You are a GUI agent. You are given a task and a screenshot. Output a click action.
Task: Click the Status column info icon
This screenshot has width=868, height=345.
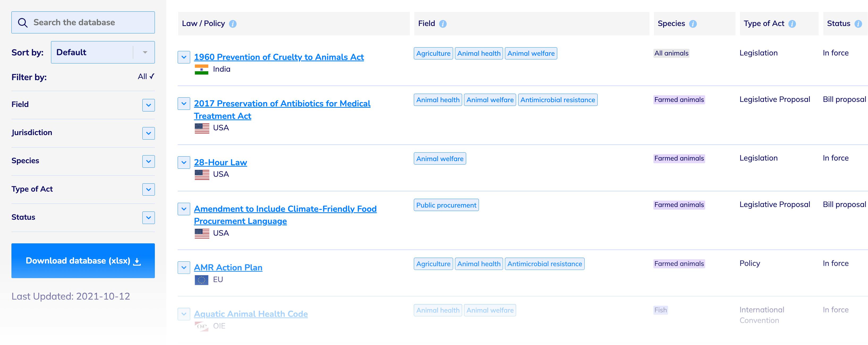point(858,24)
